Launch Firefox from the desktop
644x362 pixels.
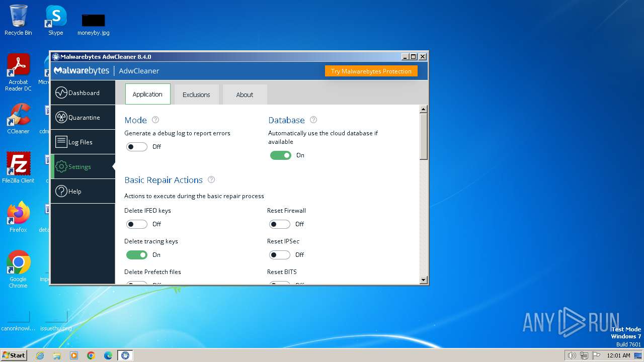(18, 217)
